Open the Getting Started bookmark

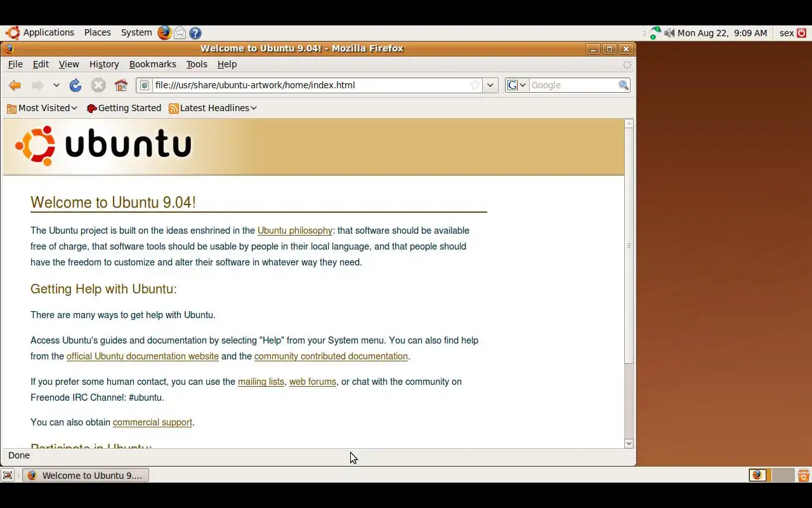124,108
